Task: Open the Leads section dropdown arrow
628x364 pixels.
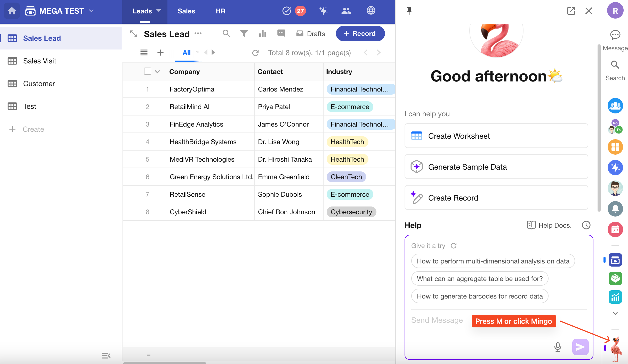Action: 159,11
